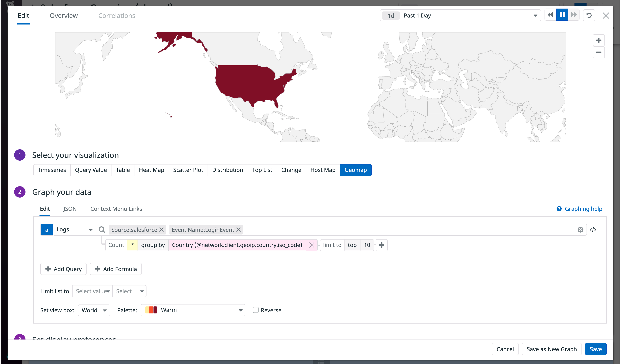
Task: Open the Logs data source dropdown
Action: pos(73,229)
